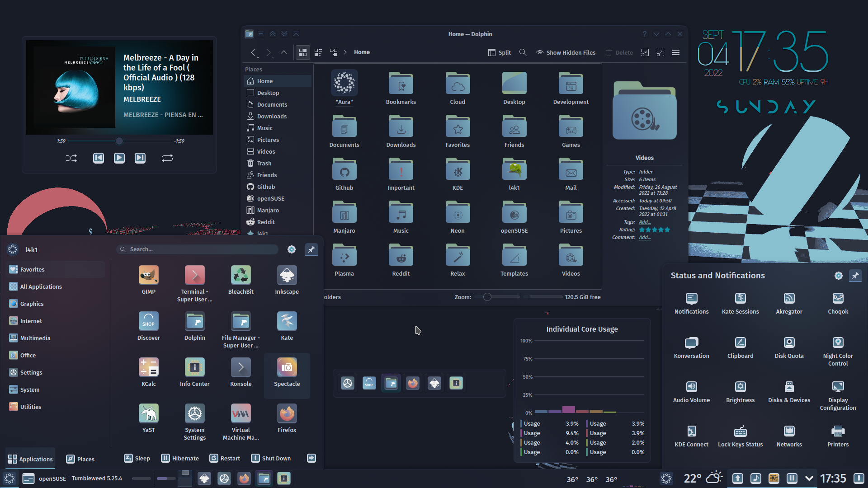This screenshot has height=488, width=868.
Task: Select the Graphics category in the launcher
Action: [x=31, y=304]
